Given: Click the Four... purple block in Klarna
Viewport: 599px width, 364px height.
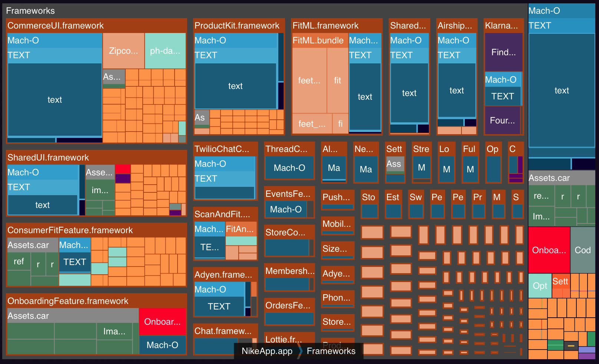Looking at the screenshot, I should tap(502, 120).
